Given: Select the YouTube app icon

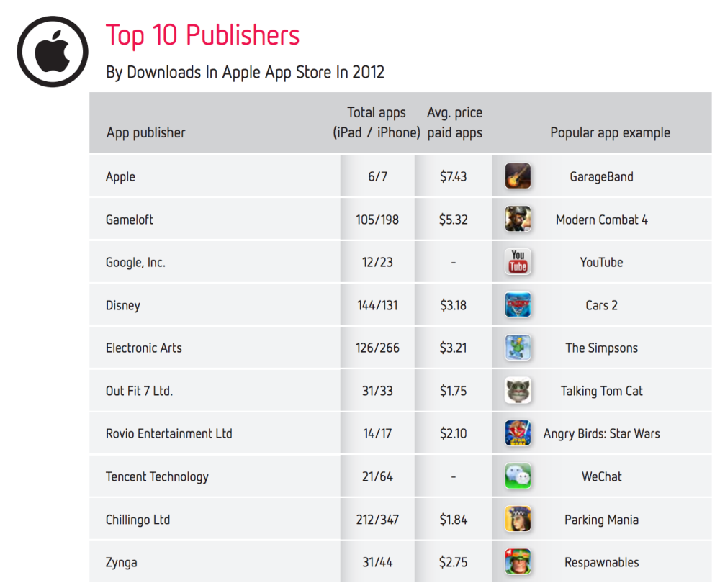Looking at the screenshot, I should (x=518, y=262).
